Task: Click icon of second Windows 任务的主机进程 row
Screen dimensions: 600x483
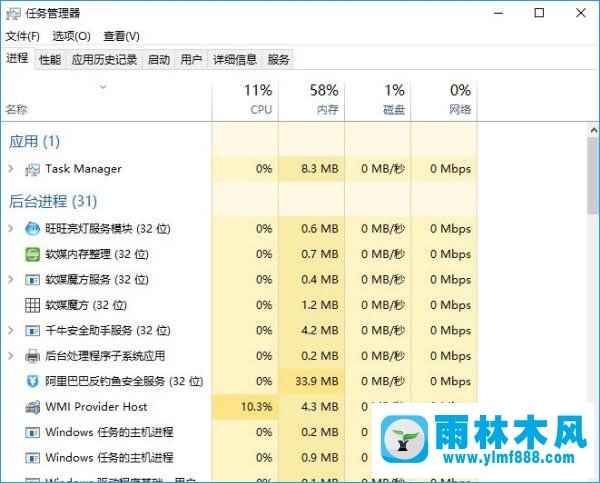Action: pos(32,458)
